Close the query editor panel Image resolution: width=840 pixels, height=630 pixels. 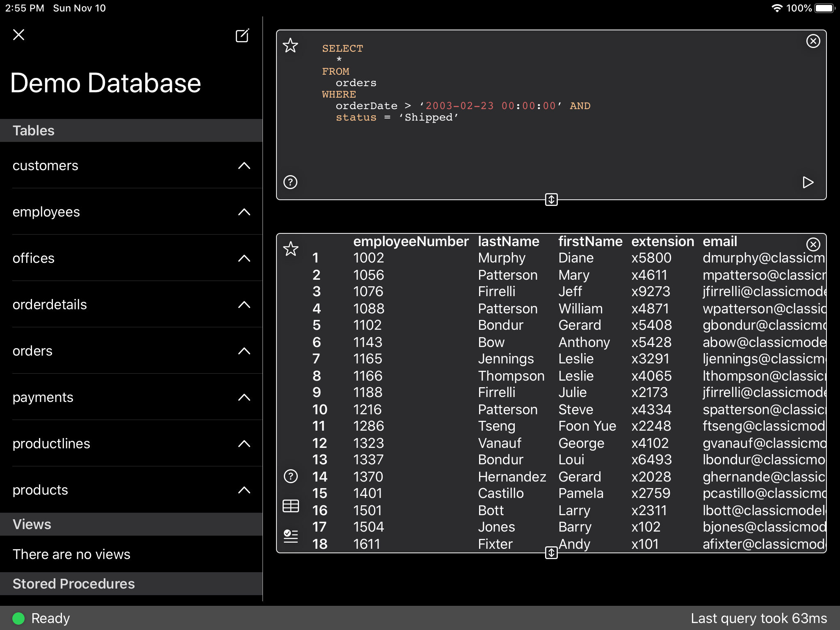[x=813, y=41]
